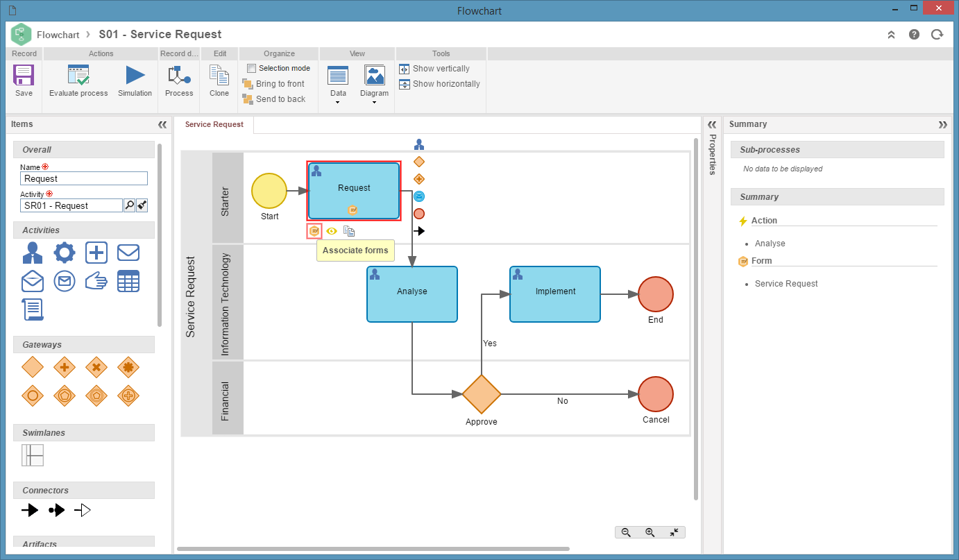959x560 pixels.
Task: Pick the circled envelope activity icon
Action: pos(65,281)
